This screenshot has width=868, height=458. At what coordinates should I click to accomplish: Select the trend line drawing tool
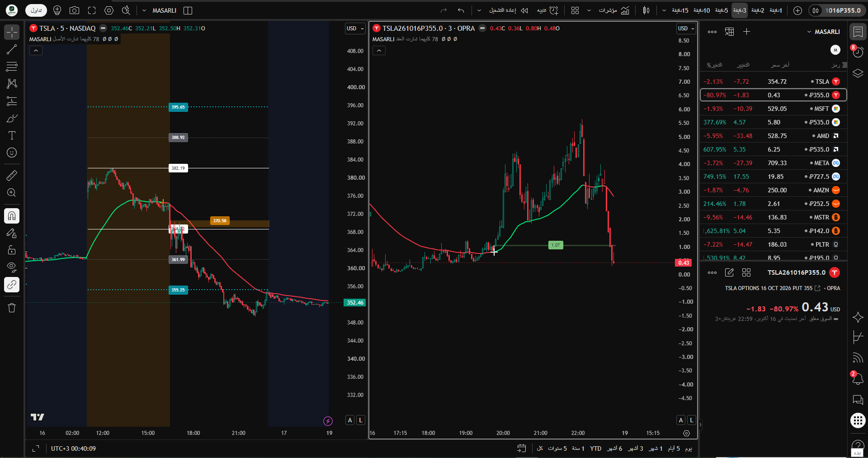pos(12,49)
